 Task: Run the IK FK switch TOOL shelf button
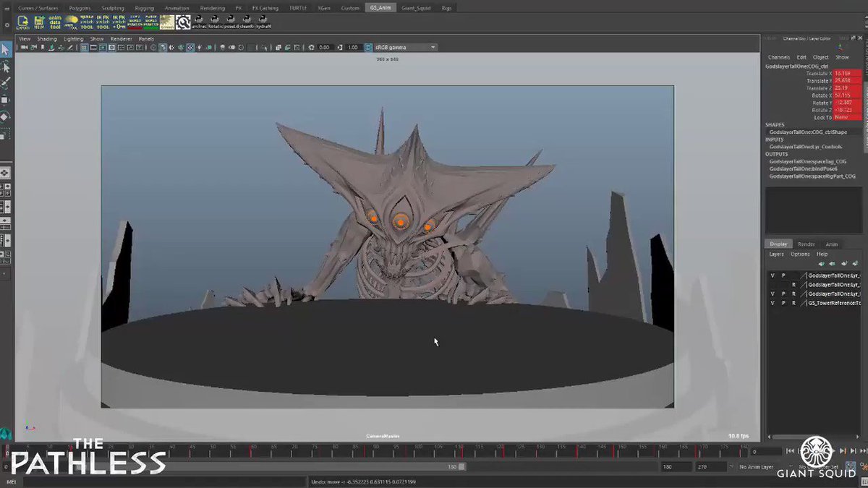click(x=103, y=22)
